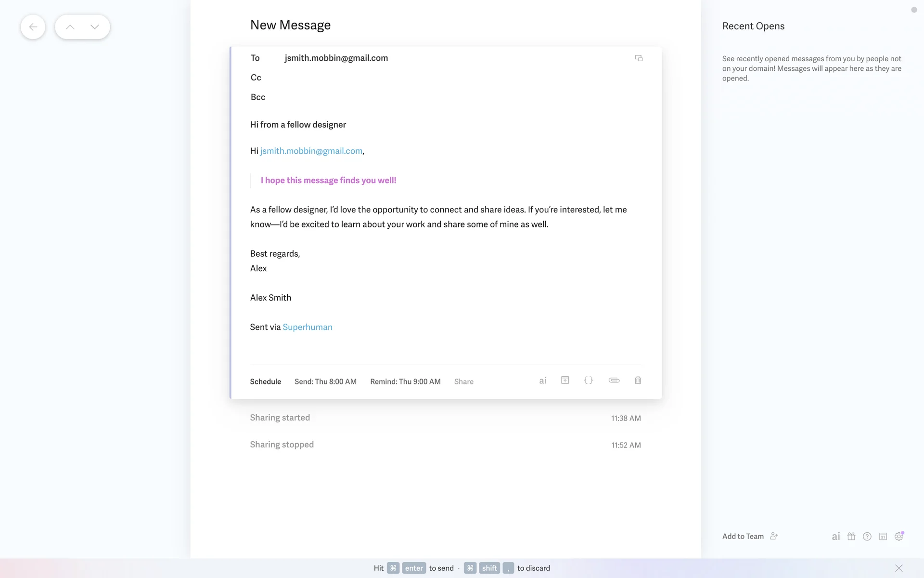Open the AI compose tool in draft toolbar
The height and width of the screenshot is (578, 924).
click(x=542, y=381)
